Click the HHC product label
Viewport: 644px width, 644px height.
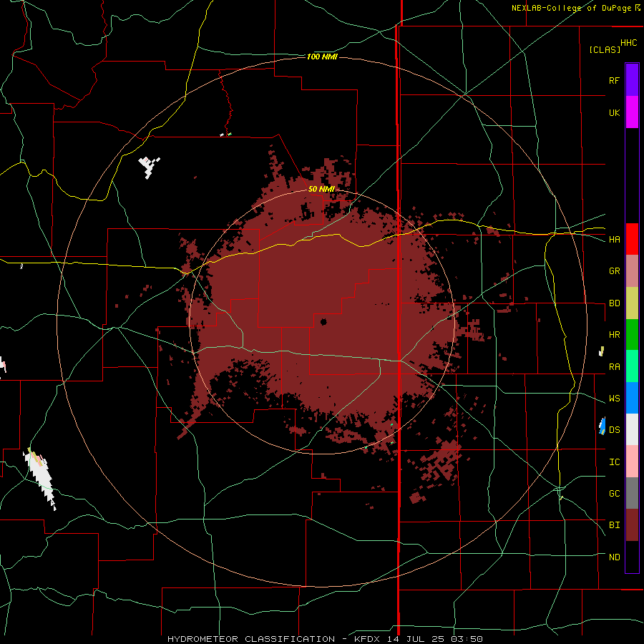click(628, 43)
